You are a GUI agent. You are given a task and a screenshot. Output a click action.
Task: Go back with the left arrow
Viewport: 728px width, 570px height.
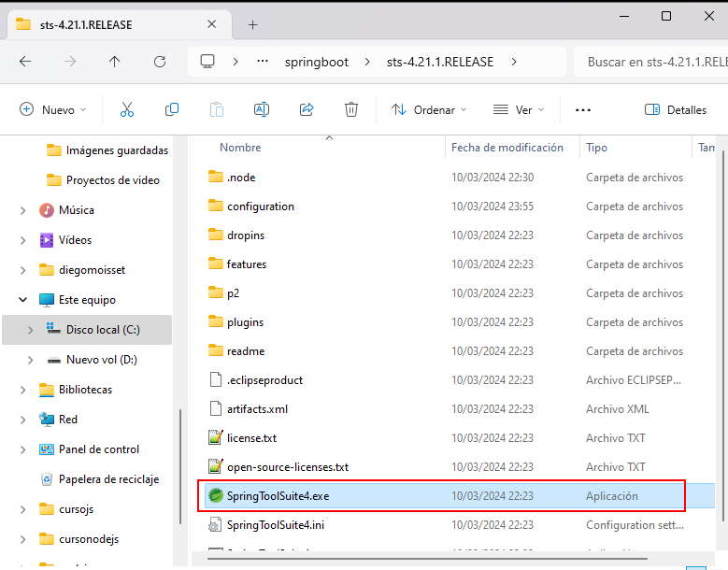pyautogui.click(x=25, y=62)
